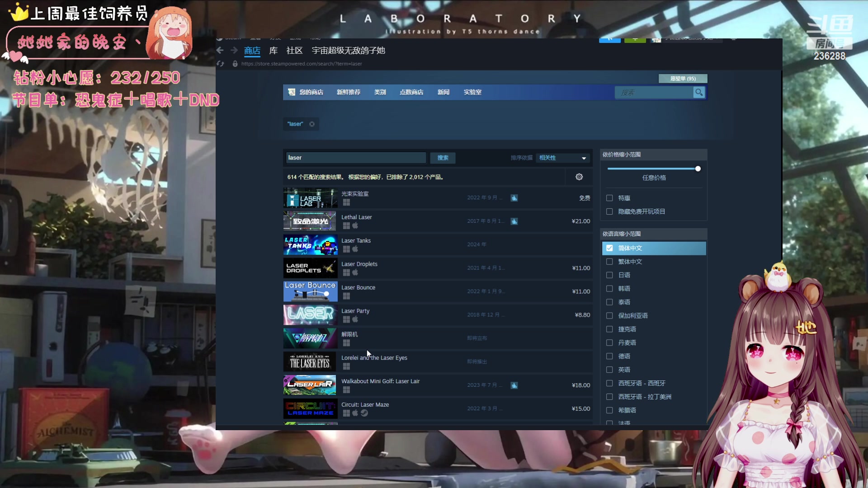Click Windows icon under Laser Party
This screenshot has width=868, height=488.
coord(346,319)
